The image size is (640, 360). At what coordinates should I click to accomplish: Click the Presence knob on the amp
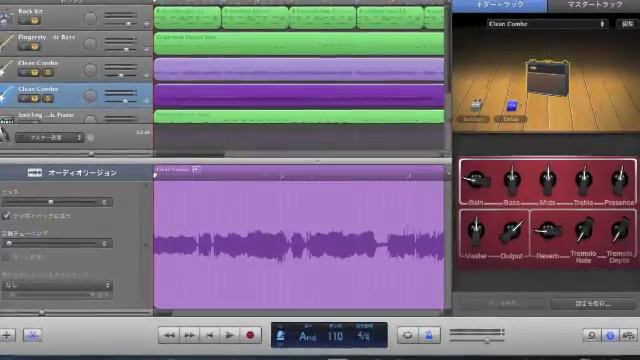(x=620, y=179)
